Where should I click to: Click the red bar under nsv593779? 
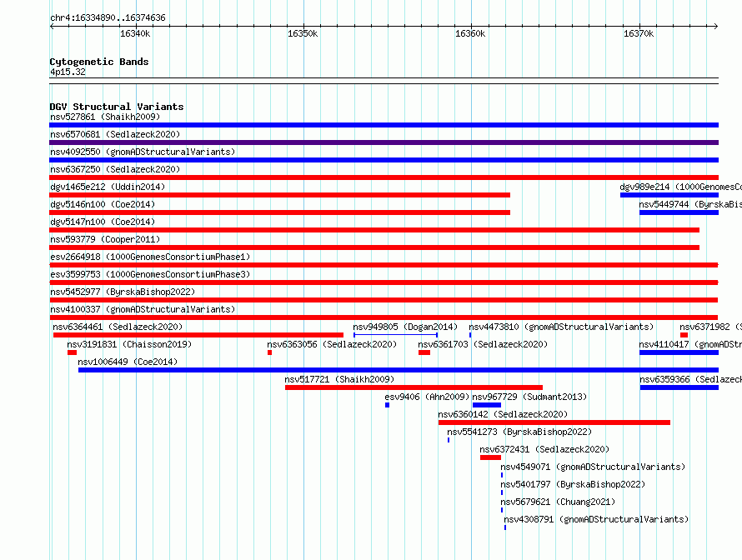point(374,247)
